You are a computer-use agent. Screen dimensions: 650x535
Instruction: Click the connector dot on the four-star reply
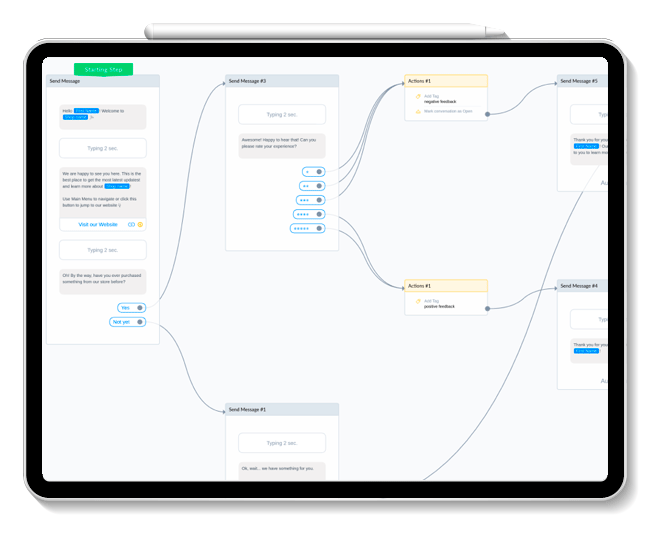319,214
